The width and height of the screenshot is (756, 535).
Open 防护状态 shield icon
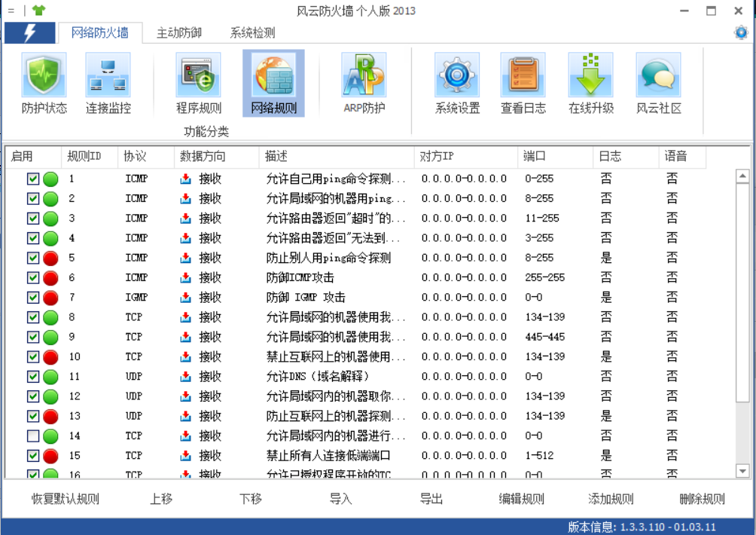(44, 75)
